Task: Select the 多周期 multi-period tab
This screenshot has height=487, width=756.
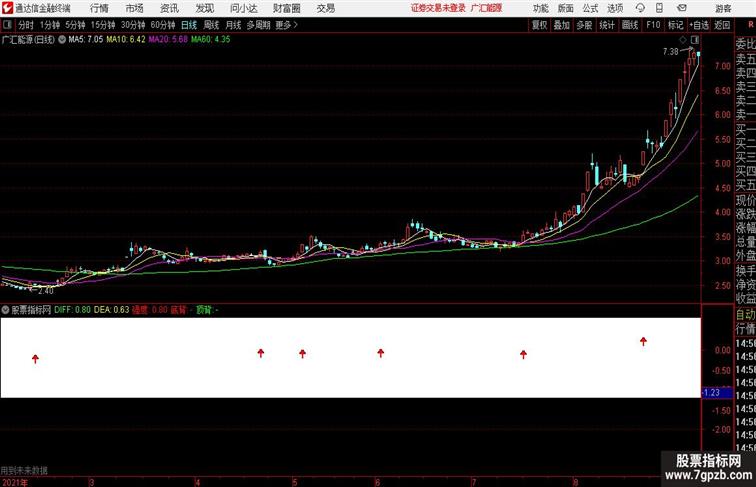Action: coord(258,25)
